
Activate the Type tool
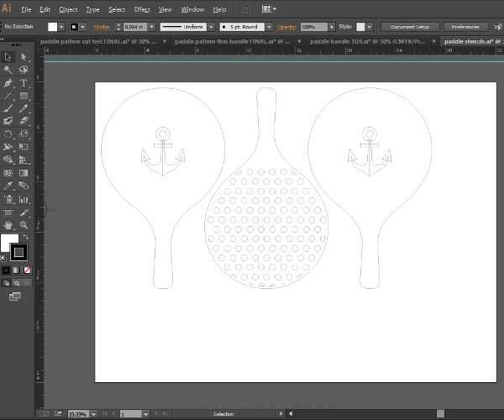24,84
